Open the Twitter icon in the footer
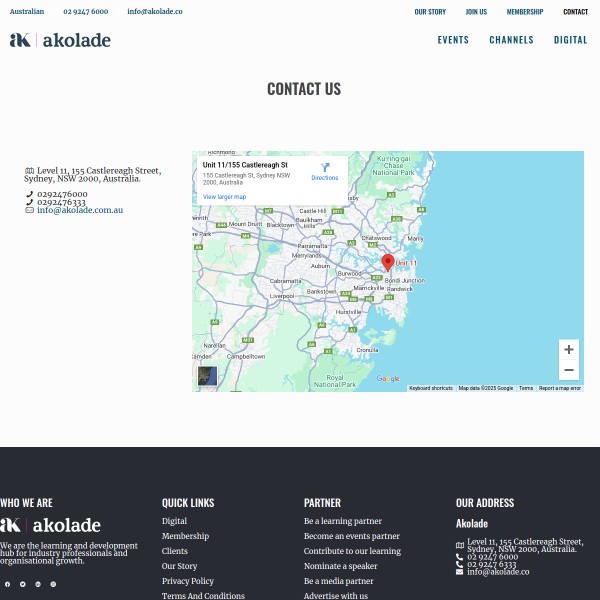 point(23,584)
